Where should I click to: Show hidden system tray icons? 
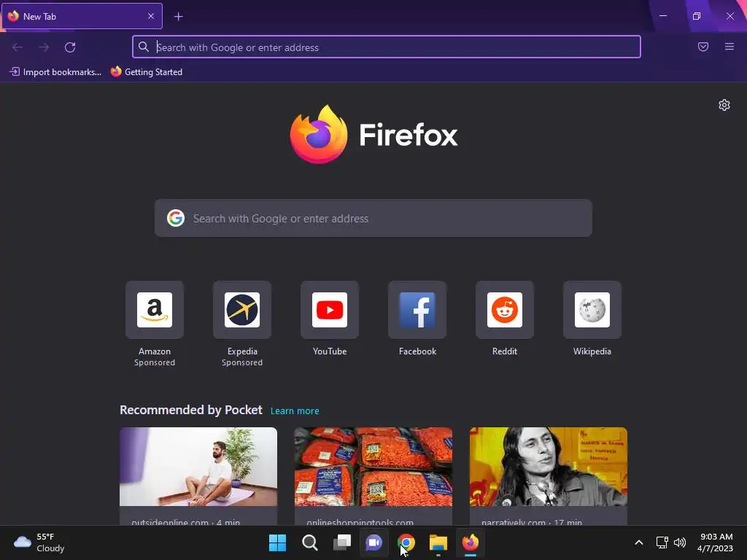point(639,542)
